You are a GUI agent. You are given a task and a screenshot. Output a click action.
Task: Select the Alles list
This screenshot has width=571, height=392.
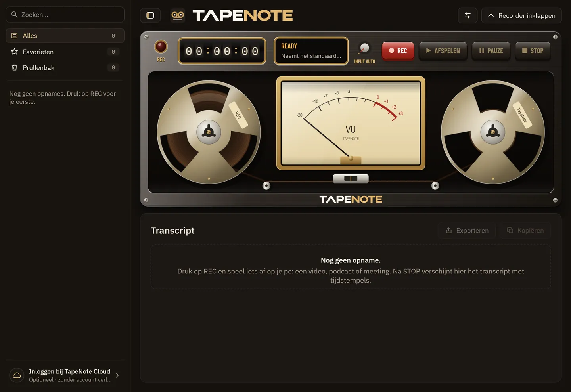(x=65, y=36)
